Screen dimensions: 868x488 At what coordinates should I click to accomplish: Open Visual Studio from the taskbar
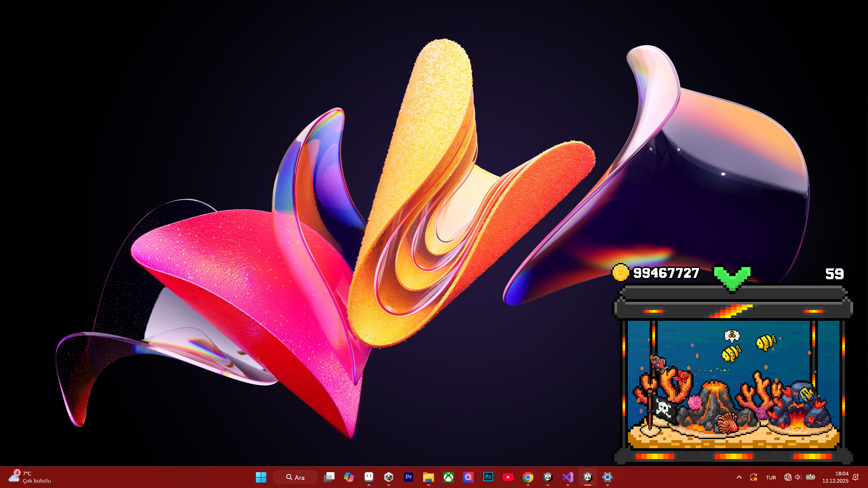(x=567, y=477)
